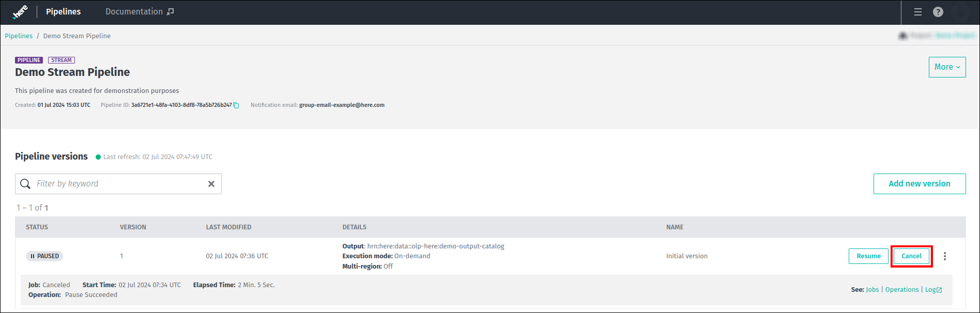Screen dimensions: 980x313
Task: Open pipeline version 1 link
Action: click(x=121, y=256)
